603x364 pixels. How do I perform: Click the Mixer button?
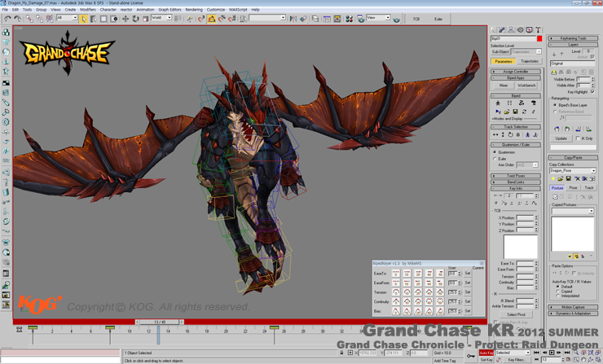point(504,86)
